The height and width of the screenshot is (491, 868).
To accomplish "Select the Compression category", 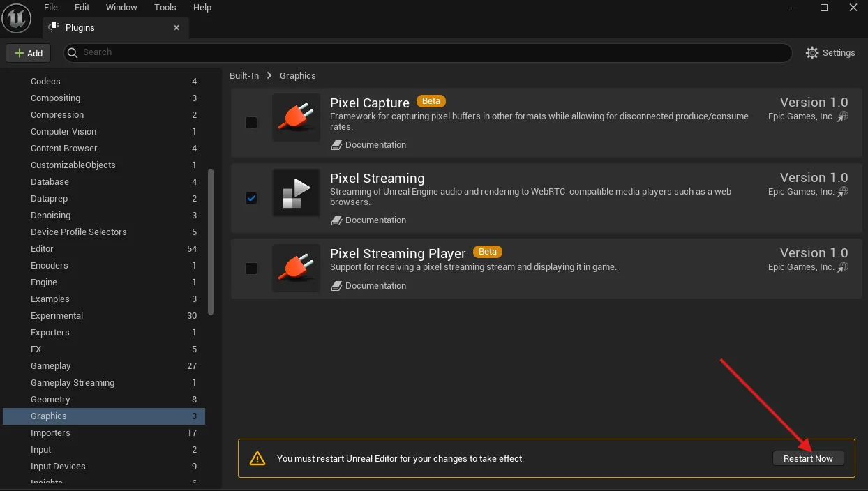I will pos(104,115).
